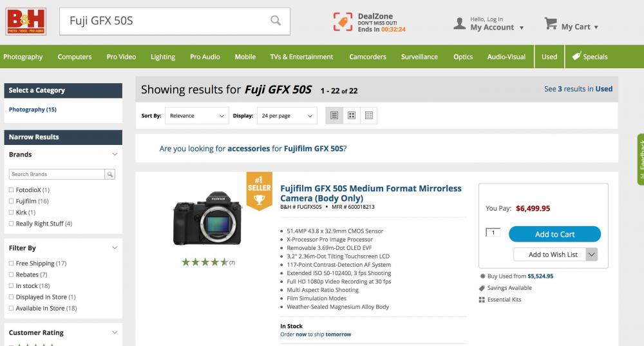Open the DealZone tag icon
This screenshot has width=644, height=346.
pos(343,22)
